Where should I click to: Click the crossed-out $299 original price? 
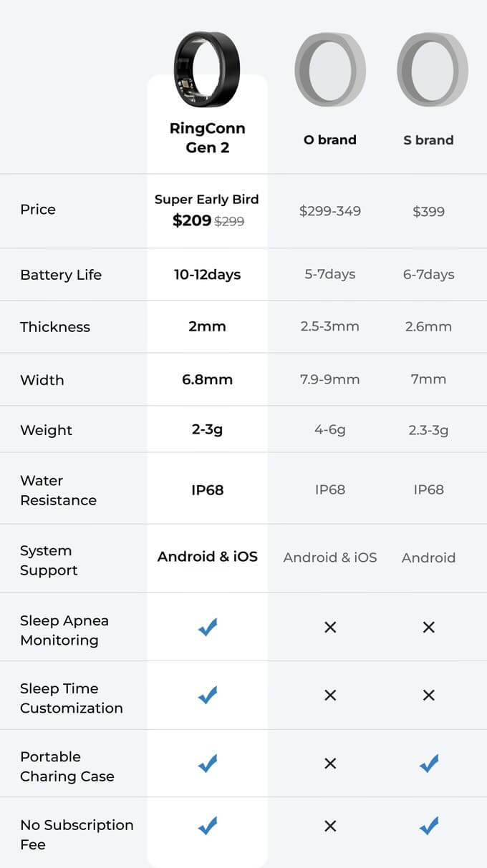[230, 222]
